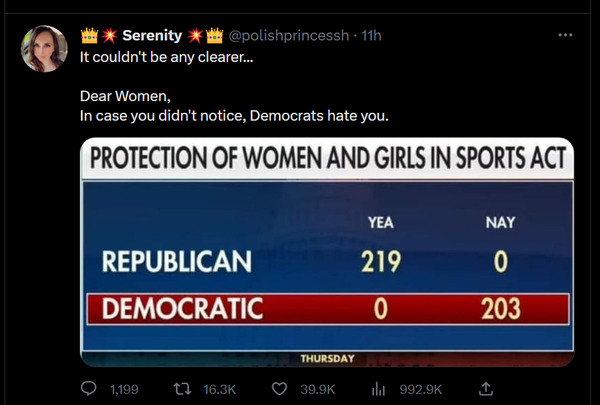Open view analytics bar chart icon
The image size is (600, 405).
point(379,388)
